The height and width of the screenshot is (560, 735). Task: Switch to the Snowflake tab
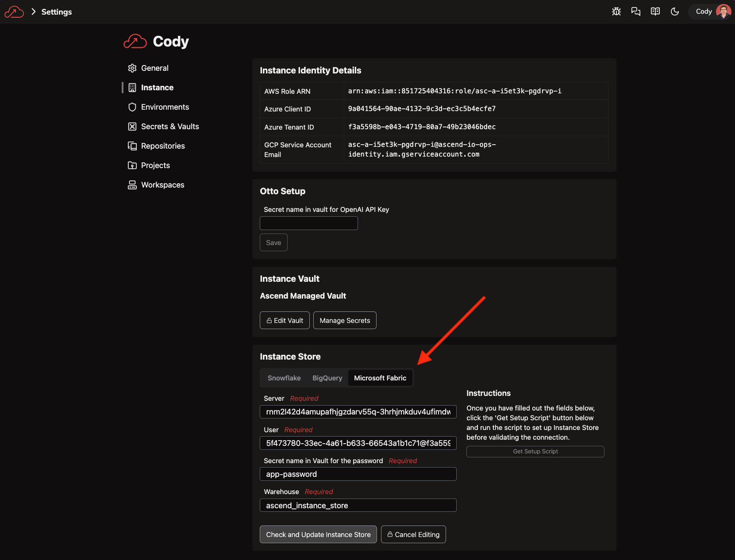[284, 378]
